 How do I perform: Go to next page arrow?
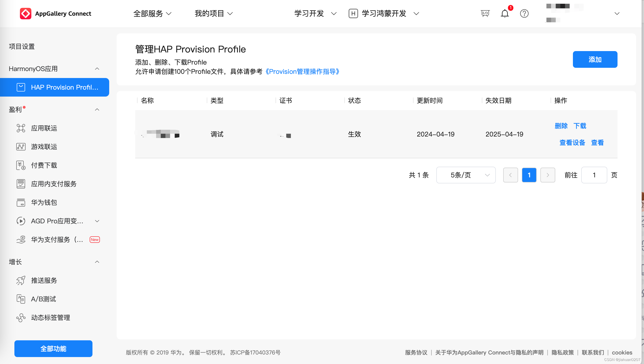[x=548, y=175]
